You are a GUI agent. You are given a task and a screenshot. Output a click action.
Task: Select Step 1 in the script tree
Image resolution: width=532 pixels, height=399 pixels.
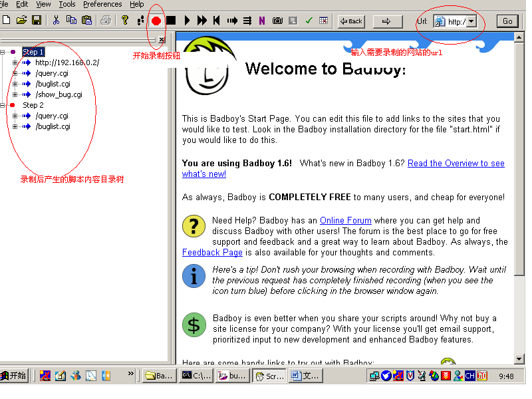point(33,52)
